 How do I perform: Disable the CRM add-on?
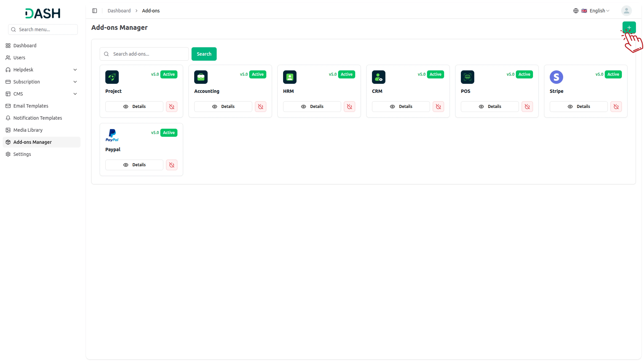click(x=438, y=106)
